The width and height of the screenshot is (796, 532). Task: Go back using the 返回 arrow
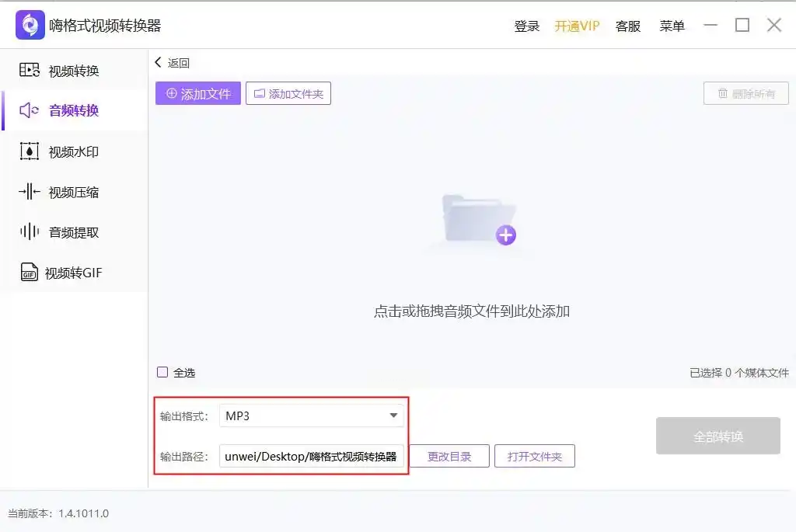(x=172, y=63)
